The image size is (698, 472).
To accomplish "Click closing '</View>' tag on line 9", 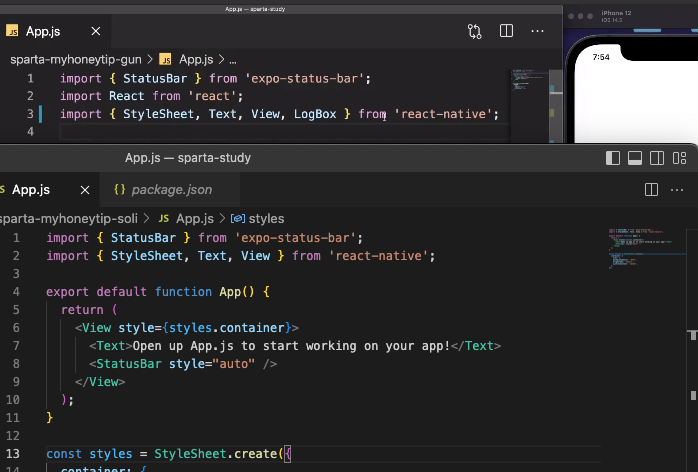I will tap(100, 382).
